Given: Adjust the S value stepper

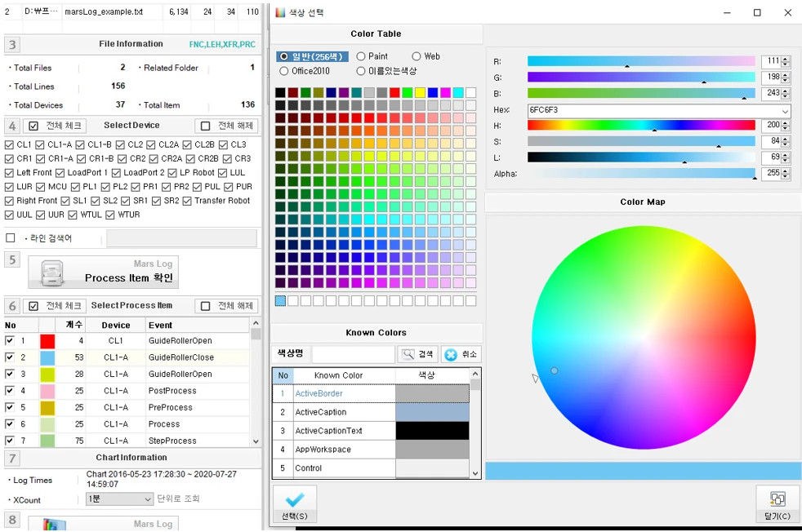Looking at the screenshot, I should coord(786,141).
